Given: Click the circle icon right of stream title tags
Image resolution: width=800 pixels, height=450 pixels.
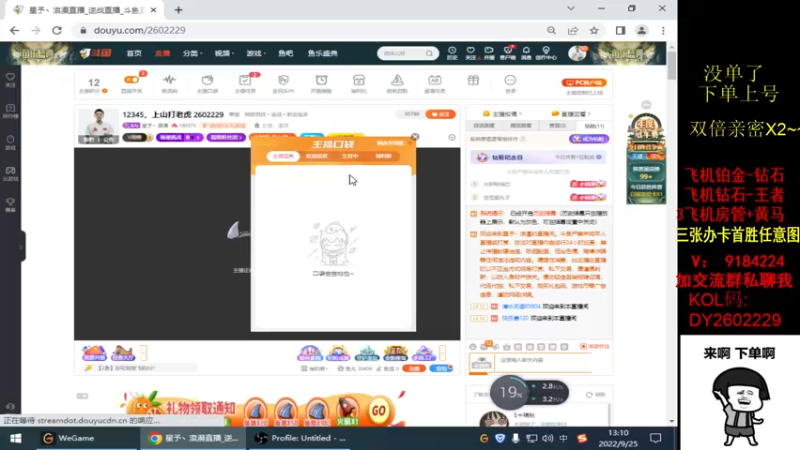Looking at the screenshot, I should (452, 137).
